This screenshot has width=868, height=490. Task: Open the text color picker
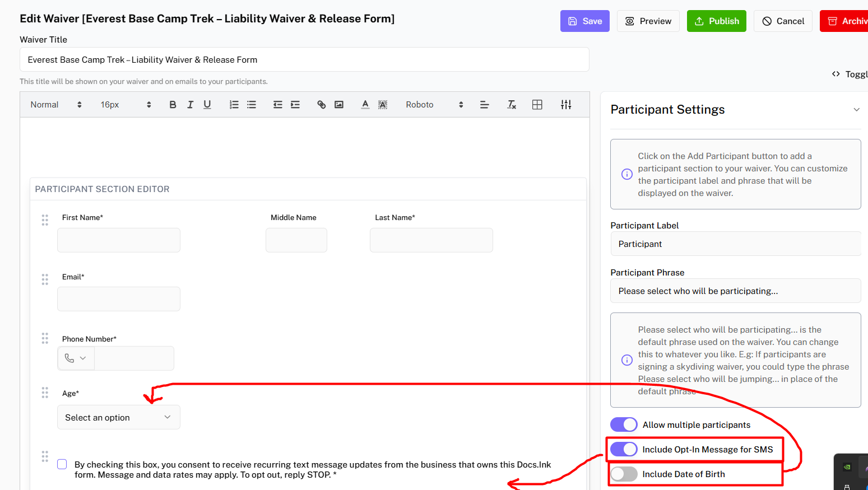tap(365, 105)
